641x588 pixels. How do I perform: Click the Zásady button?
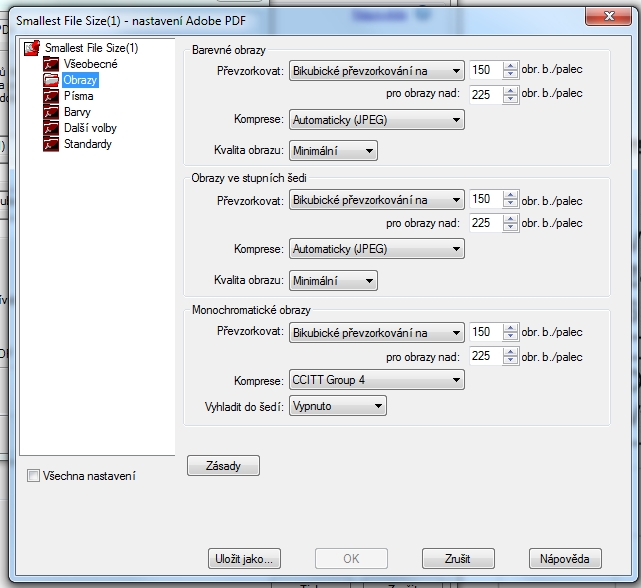223,466
